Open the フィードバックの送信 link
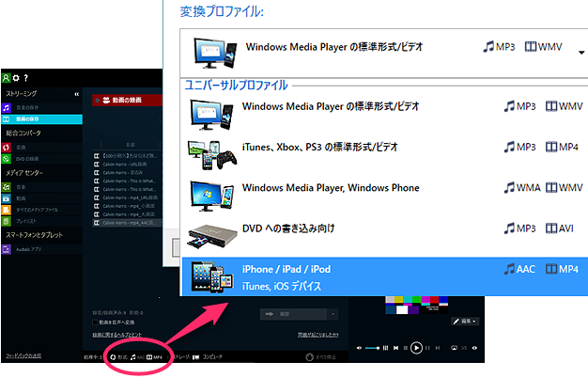588x378 pixels. pos(23,355)
